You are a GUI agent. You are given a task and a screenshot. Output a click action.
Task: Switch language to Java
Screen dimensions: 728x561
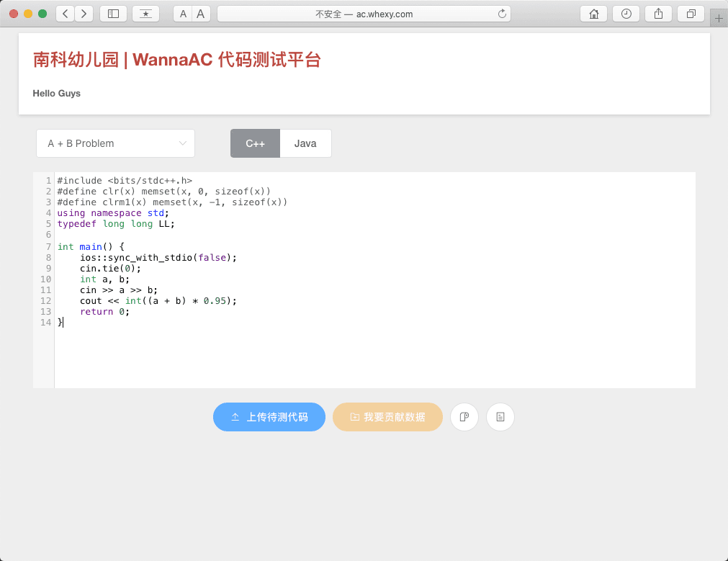click(305, 143)
